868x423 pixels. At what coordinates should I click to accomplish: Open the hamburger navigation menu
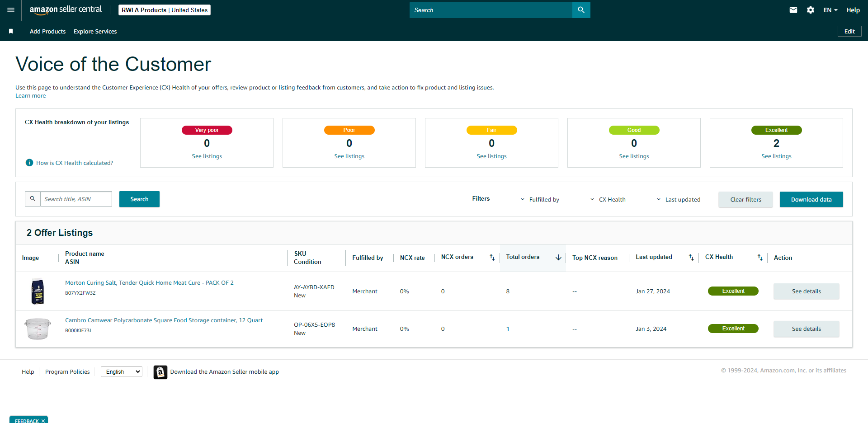point(11,10)
